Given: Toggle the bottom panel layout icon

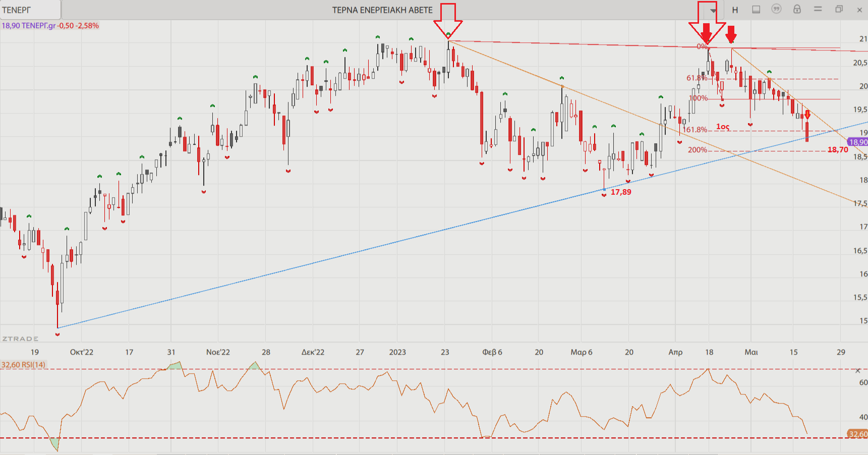Looking at the screenshot, I should tap(756, 10).
